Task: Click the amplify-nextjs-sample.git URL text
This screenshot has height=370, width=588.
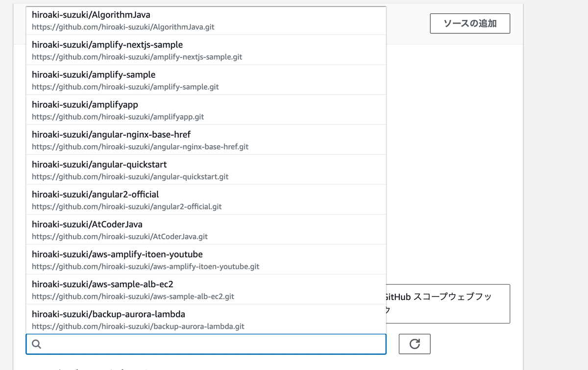Action: 137,57
